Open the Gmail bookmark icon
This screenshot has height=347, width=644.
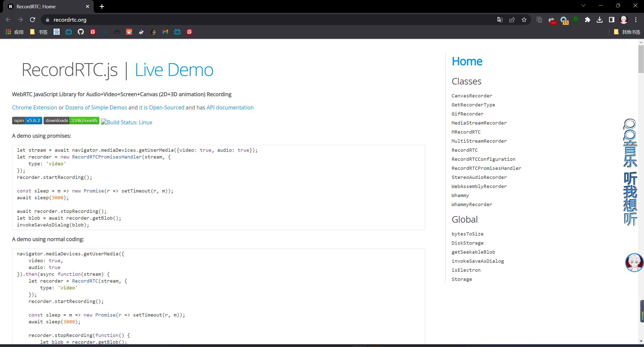165,32
